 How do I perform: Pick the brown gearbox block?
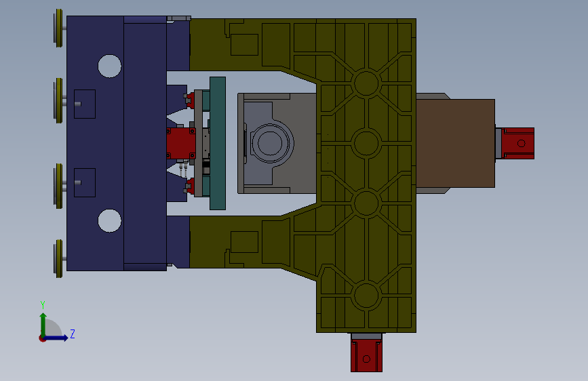(x=455, y=143)
